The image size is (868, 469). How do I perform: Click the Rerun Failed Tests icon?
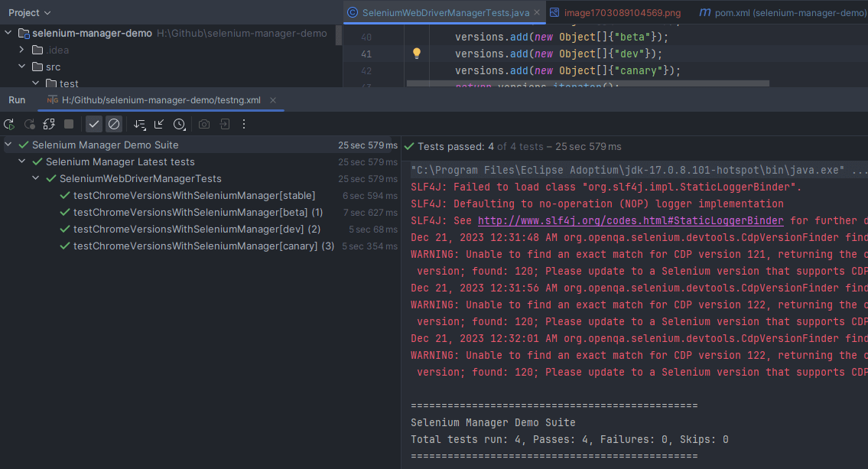(29, 124)
